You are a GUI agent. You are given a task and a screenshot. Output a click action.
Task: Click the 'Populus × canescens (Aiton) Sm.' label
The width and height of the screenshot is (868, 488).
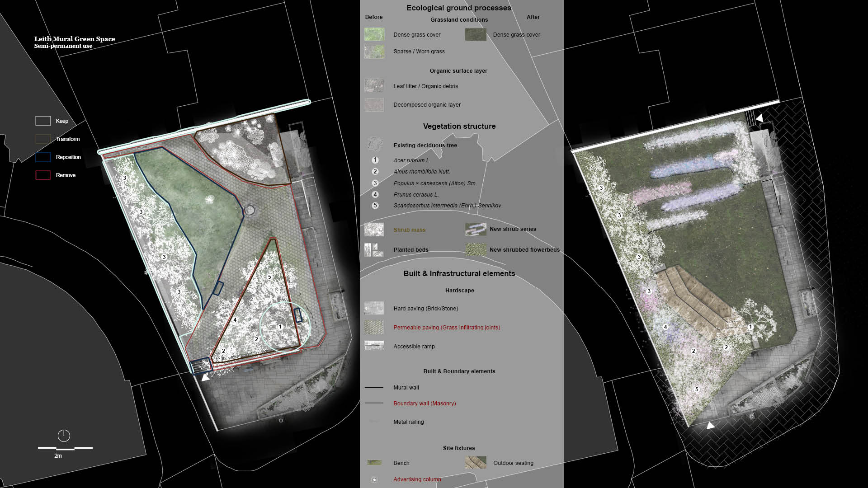tap(435, 183)
